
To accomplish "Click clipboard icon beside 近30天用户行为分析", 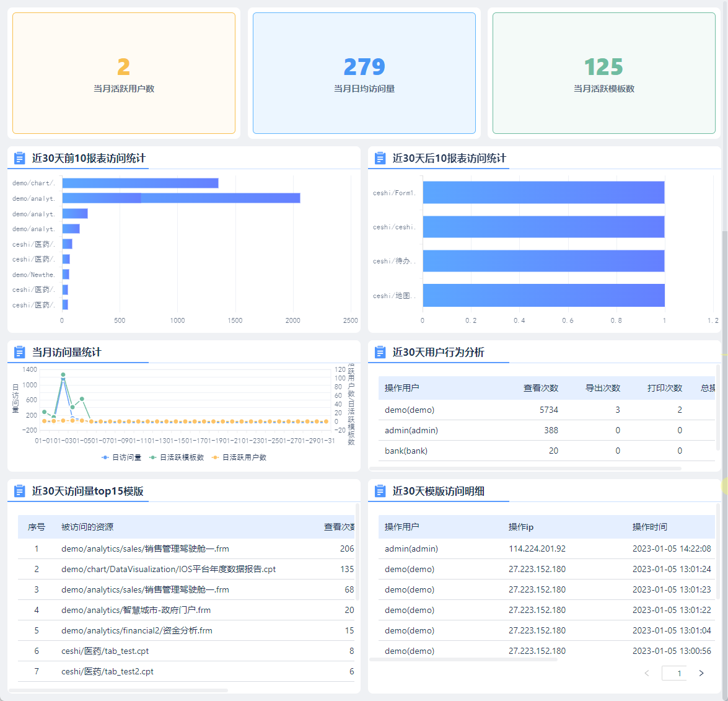I will 380,352.
